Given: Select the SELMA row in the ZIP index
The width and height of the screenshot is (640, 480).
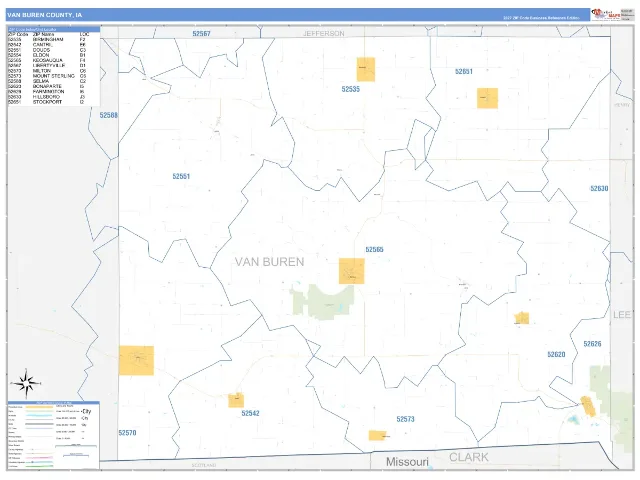Looking at the screenshot, I should click(x=48, y=81).
